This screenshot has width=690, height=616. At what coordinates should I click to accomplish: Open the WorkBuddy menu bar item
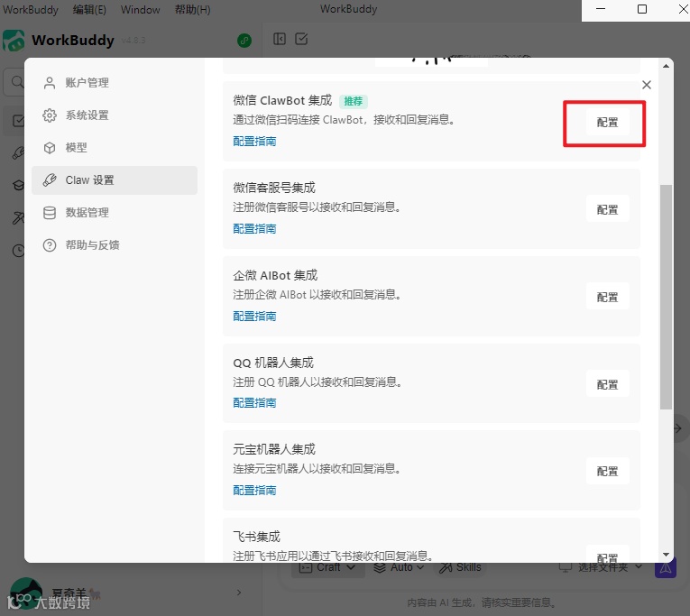(31, 10)
